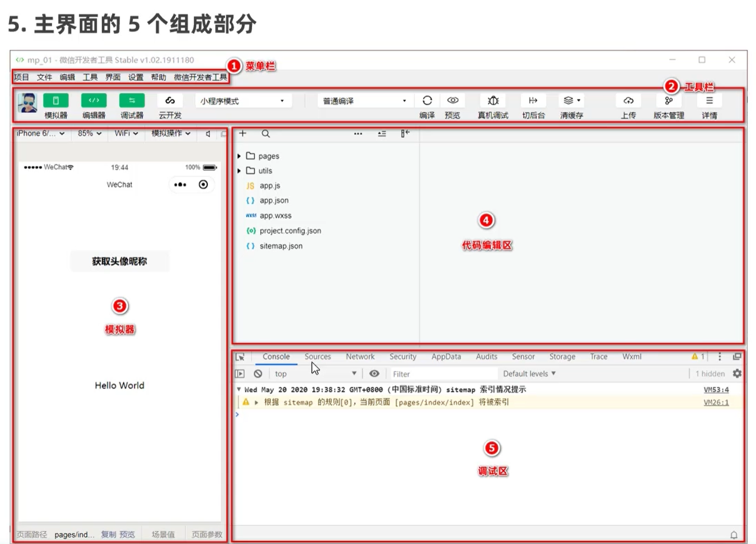Open the 普通编译 compile mode dropdown
Screen dimensions: 756x544
364,101
